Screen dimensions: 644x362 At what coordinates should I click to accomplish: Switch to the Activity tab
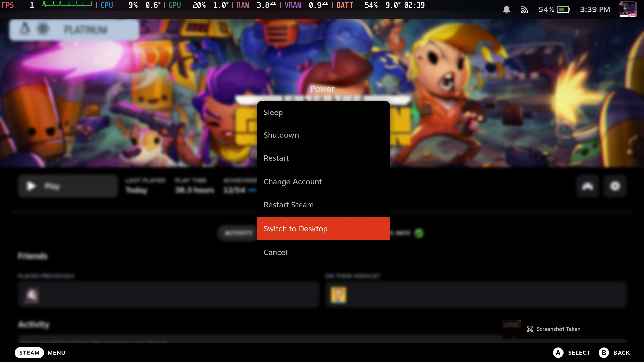(238, 233)
